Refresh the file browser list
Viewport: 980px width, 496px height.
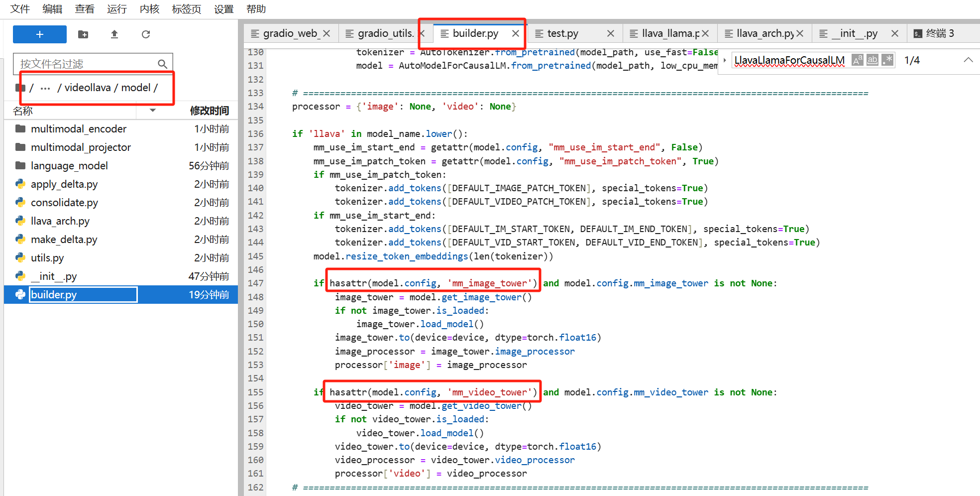coord(146,34)
